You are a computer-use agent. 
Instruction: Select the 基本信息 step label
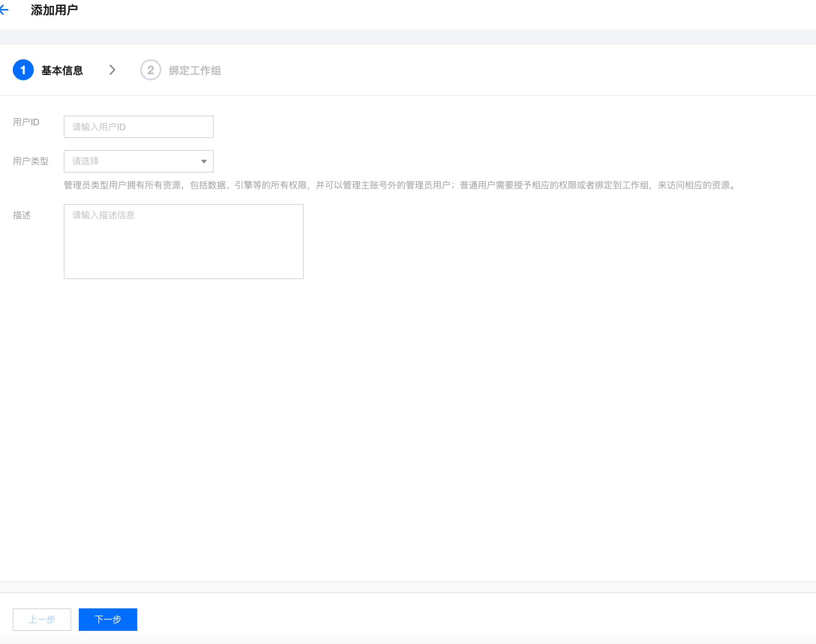pyautogui.click(x=62, y=71)
